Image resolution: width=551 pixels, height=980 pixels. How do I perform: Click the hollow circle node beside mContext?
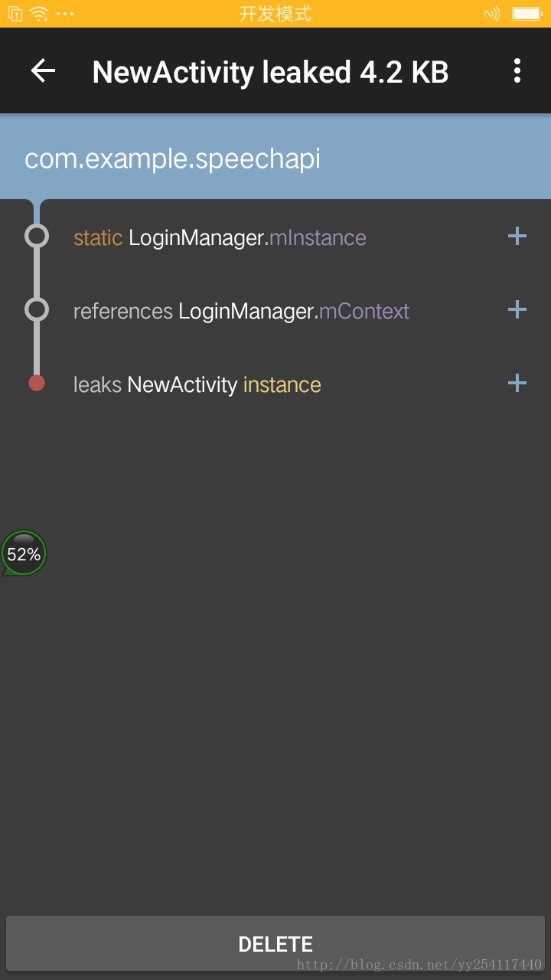pyautogui.click(x=37, y=309)
